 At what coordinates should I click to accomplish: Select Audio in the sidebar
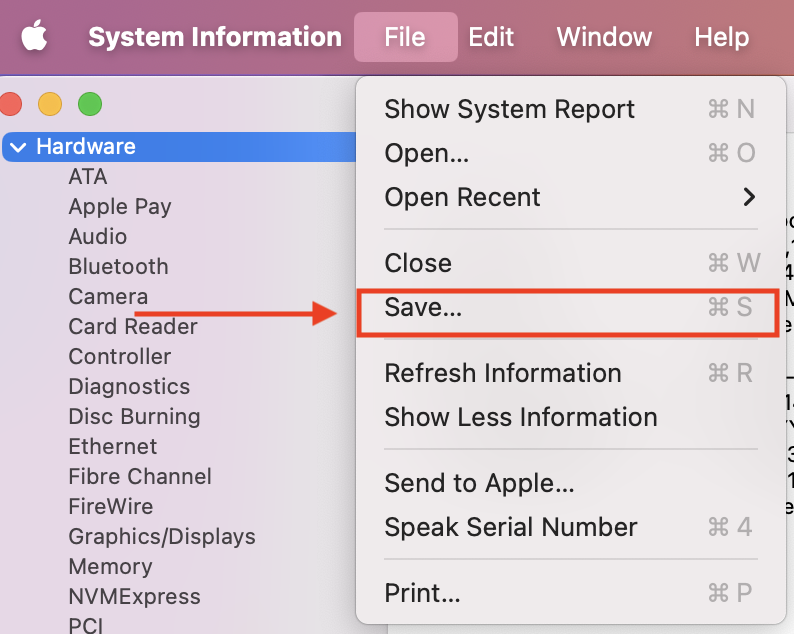[98, 236]
